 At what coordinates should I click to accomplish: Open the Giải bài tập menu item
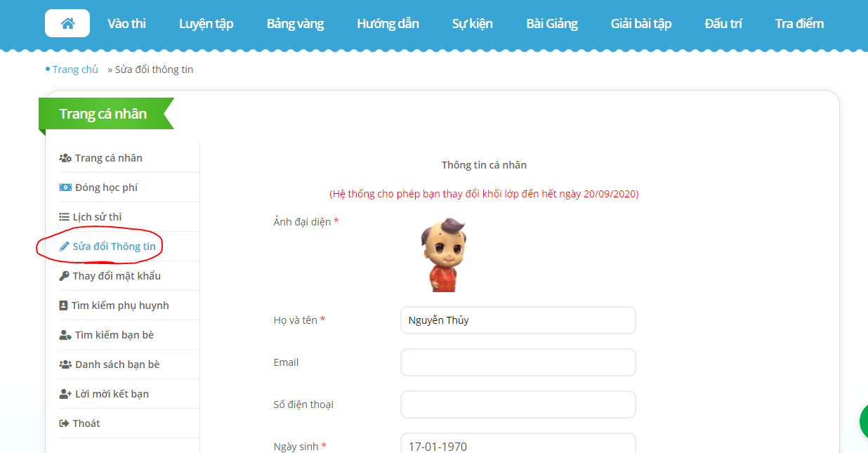[641, 23]
